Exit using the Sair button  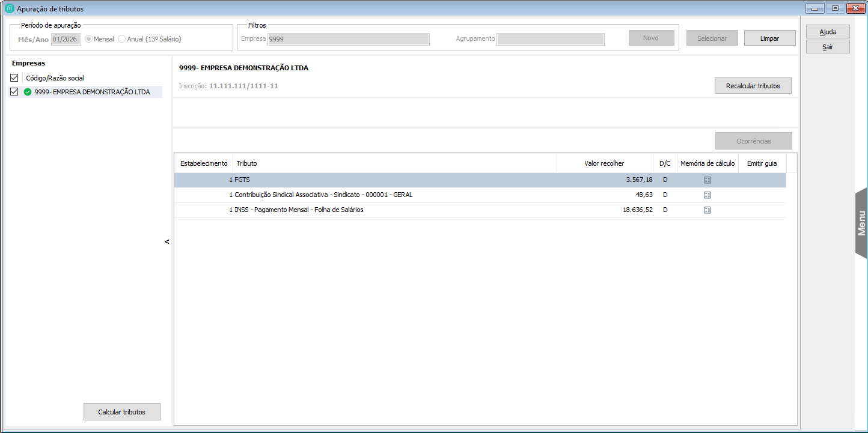tap(828, 47)
